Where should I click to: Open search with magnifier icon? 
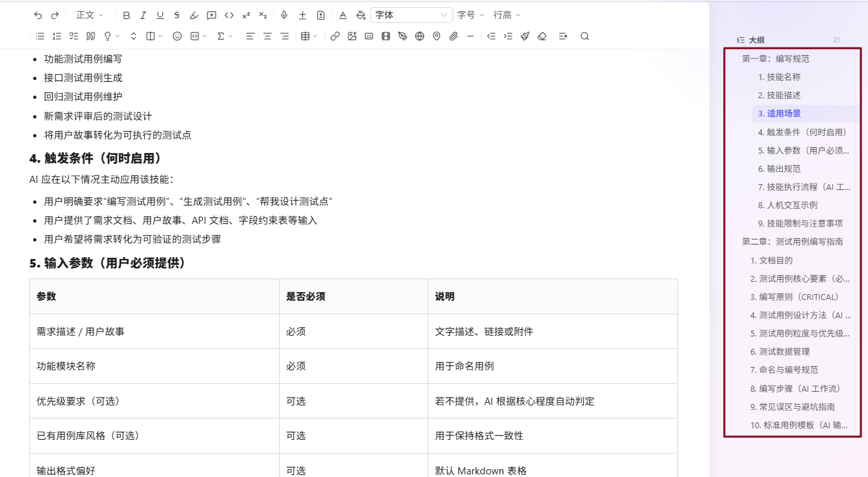(x=585, y=36)
